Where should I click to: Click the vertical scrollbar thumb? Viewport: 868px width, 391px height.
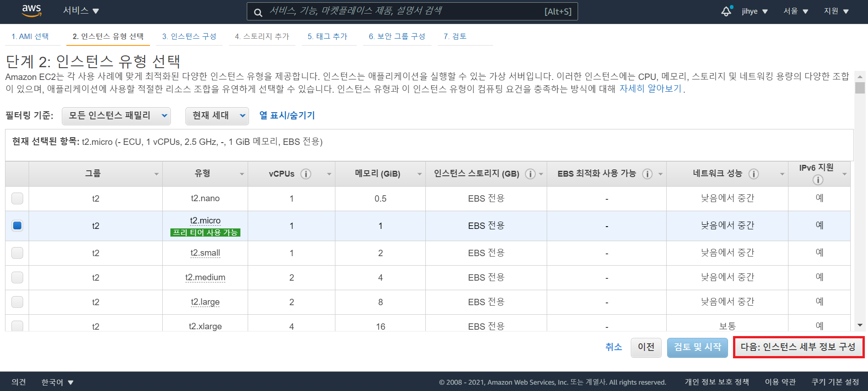tap(860, 88)
